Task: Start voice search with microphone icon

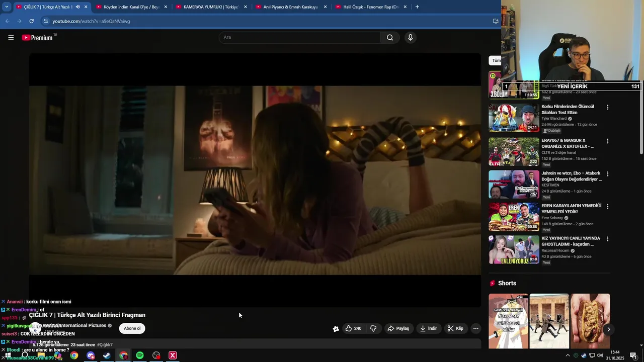Action: click(x=410, y=37)
